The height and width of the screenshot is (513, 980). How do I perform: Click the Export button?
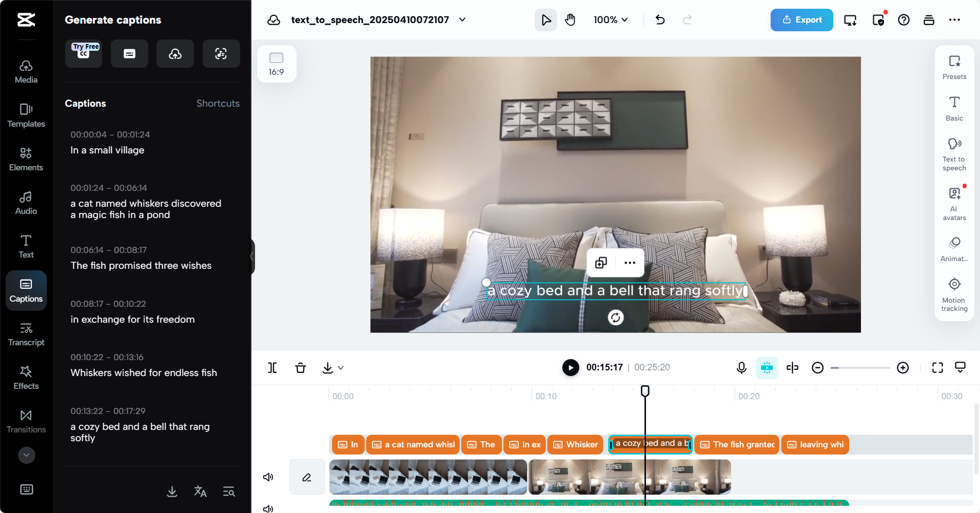pos(801,19)
